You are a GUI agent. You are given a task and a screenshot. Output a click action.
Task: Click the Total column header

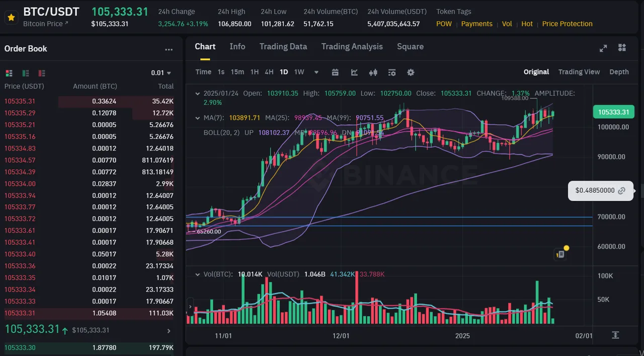(166, 86)
